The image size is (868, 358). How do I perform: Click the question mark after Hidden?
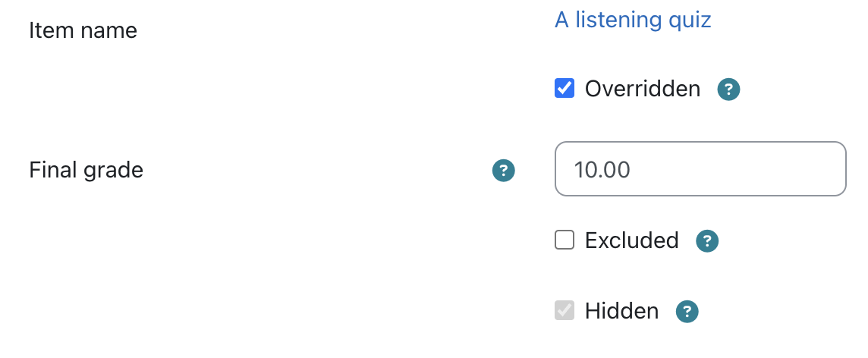(x=687, y=312)
